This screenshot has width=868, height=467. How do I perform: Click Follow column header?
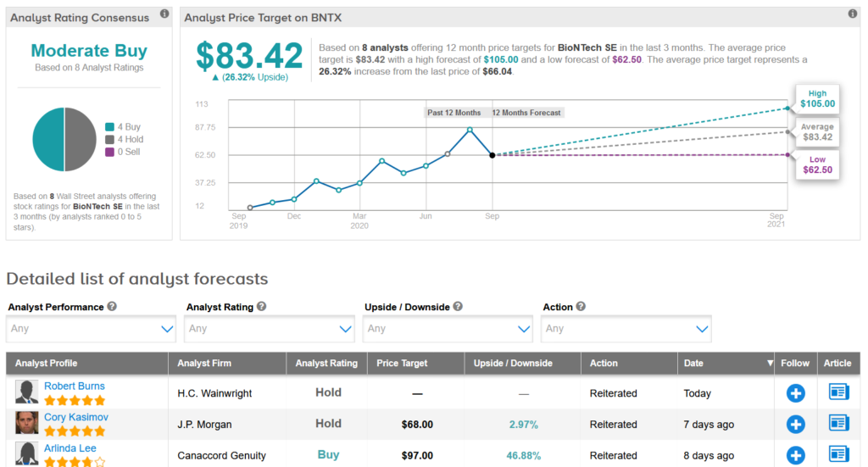pyautogui.click(x=795, y=364)
